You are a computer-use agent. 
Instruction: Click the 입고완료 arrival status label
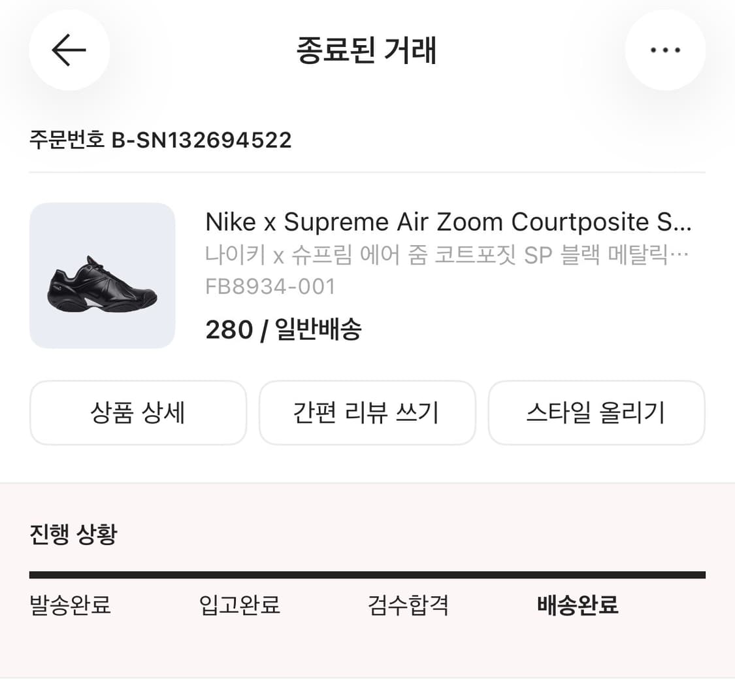pos(239,606)
